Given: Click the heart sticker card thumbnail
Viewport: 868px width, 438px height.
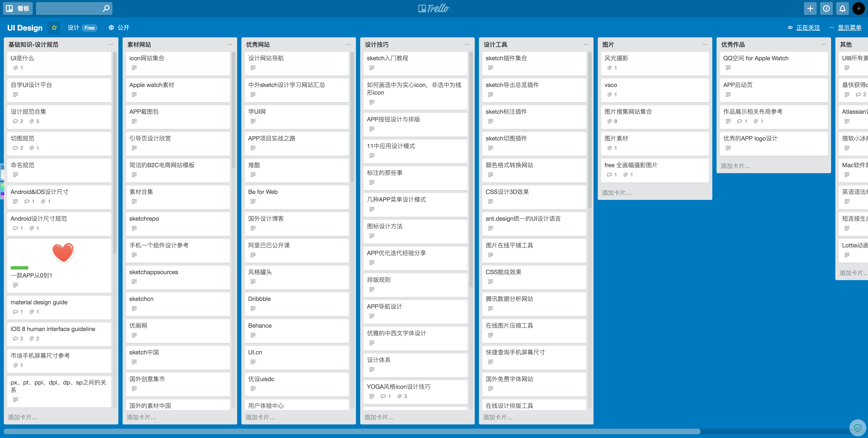Looking at the screenshot, I should pyautogui.click(x=63, y=252).
